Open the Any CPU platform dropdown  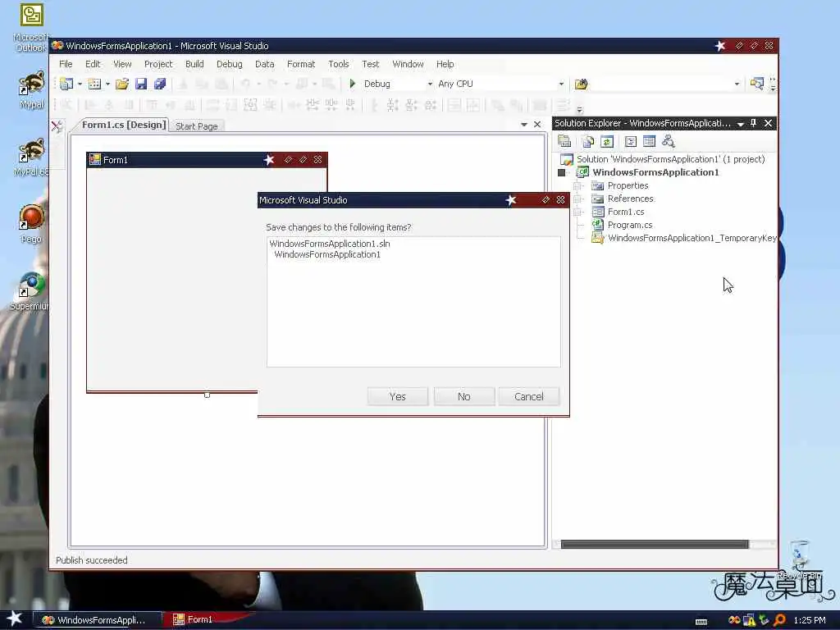tap(561, 84)
